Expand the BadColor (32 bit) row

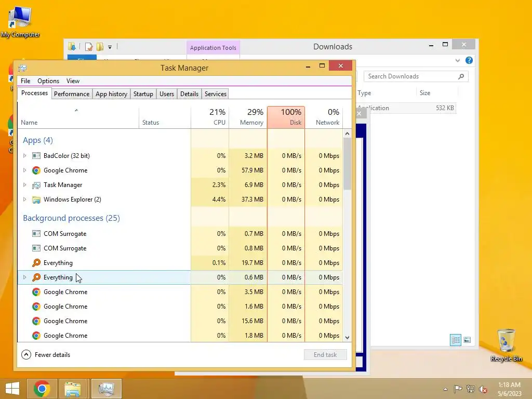24,156
